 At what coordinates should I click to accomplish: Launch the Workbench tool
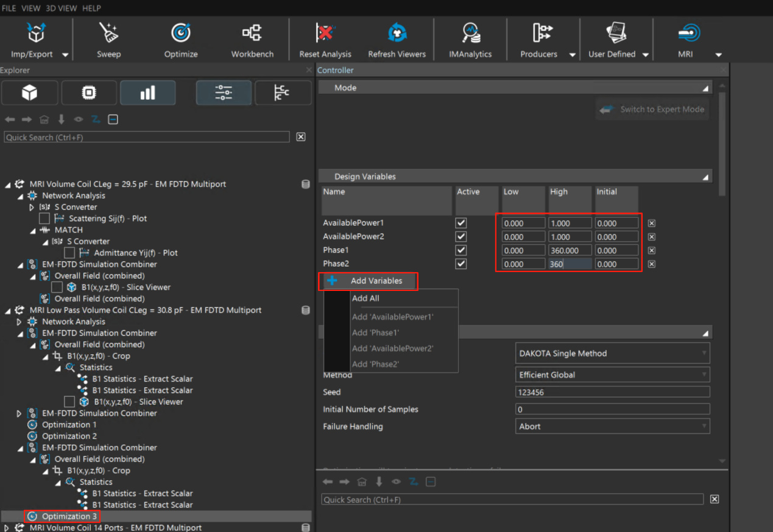[252, 40]
